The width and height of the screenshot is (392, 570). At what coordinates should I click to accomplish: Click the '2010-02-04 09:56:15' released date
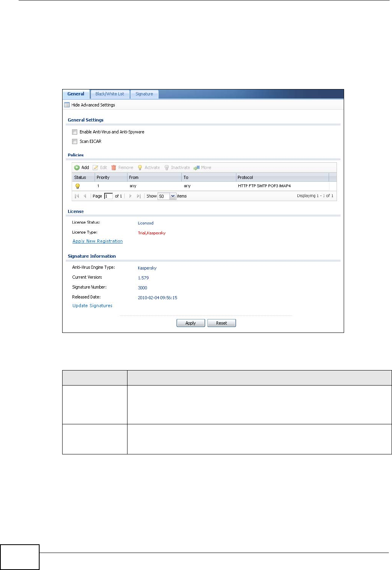tap(158, 298)
